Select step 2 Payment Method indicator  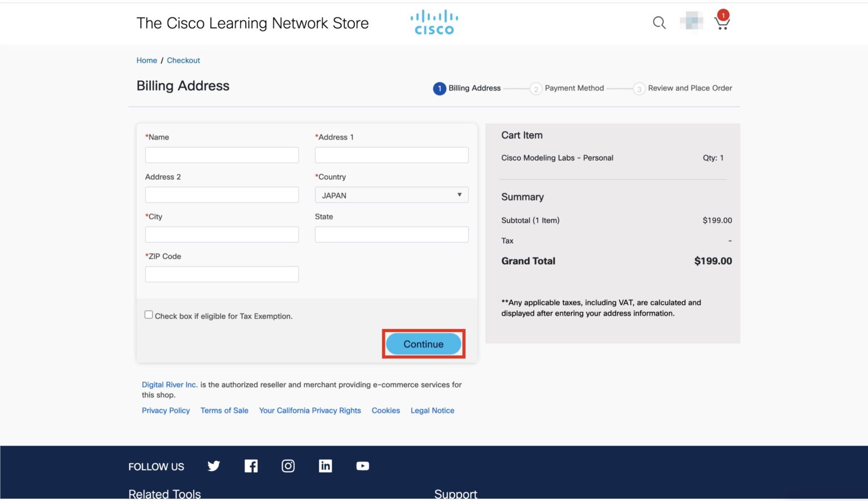(567, 88)
